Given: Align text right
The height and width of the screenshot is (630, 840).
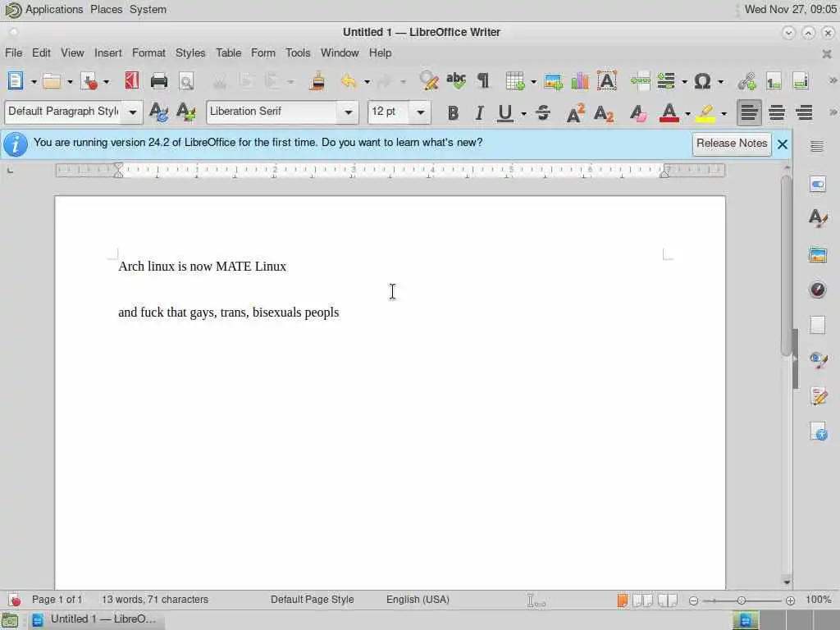Looking at the screenshot, I should click(804, 112).
